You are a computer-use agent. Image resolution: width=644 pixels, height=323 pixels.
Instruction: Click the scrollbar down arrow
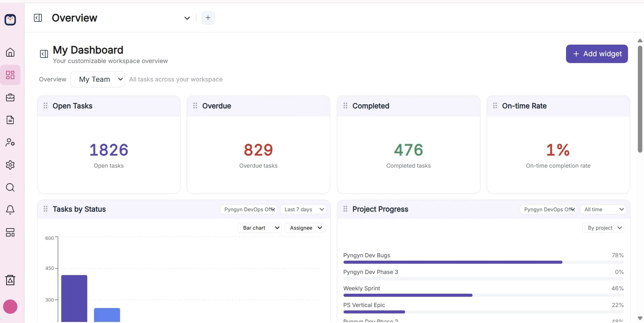coord(640,318)
